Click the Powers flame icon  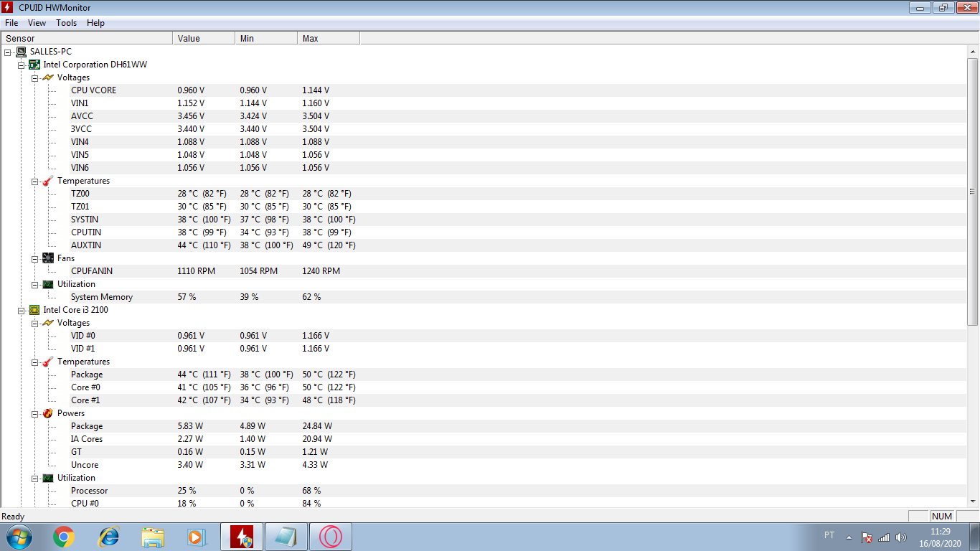48,413
